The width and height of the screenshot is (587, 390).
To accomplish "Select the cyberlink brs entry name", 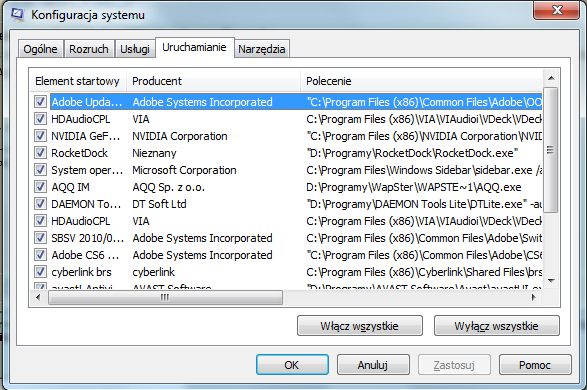I will (x=81, y=272).
